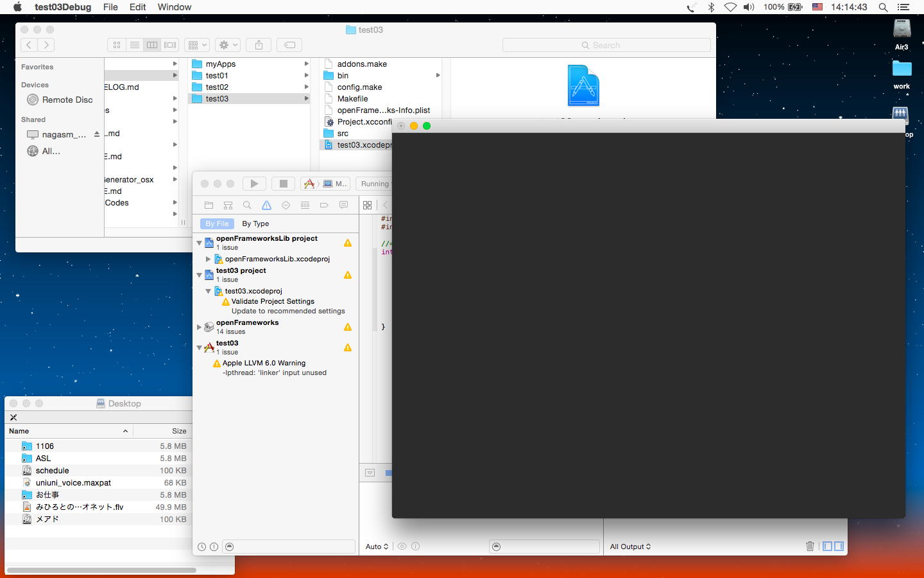924x578 pixels.
Task: Open the File menu
Action: click(x=110, y=7)
